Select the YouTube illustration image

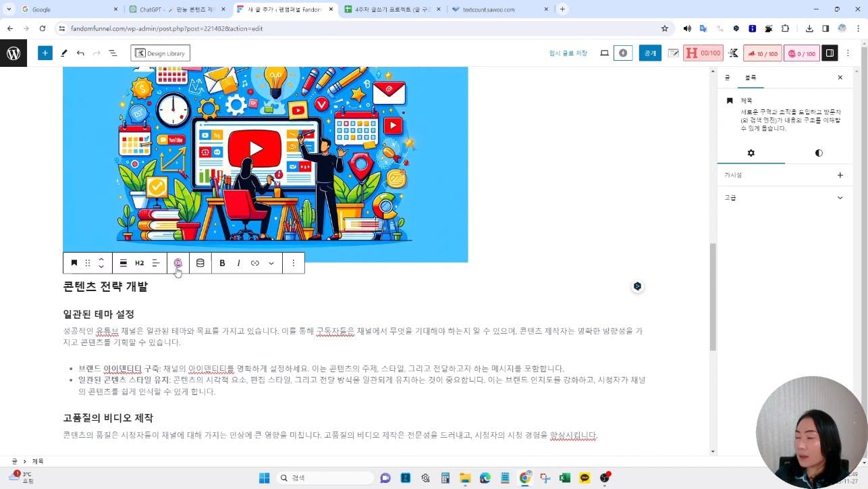[x=265, y=164]
